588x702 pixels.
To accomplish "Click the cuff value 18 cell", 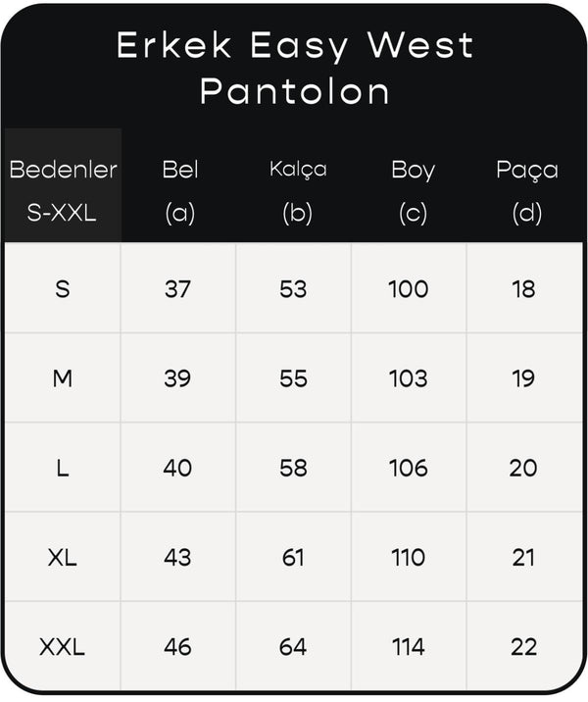I will [524, 288].
